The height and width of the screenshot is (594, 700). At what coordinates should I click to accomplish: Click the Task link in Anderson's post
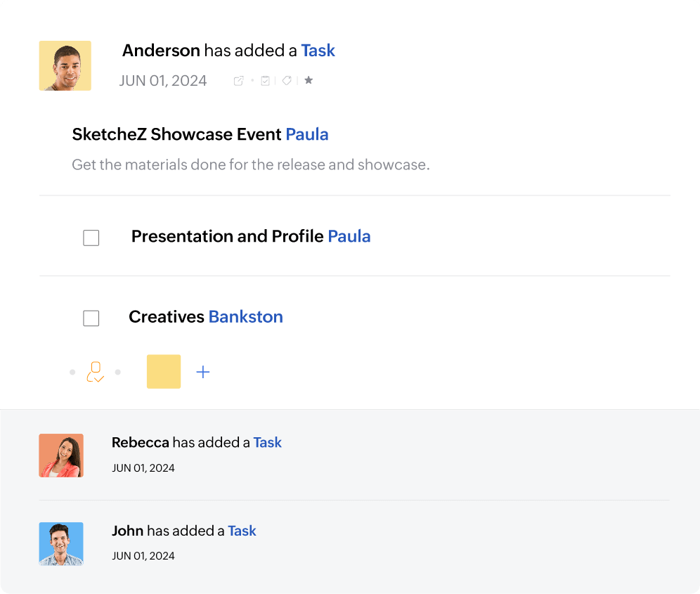tap(318, 51)
